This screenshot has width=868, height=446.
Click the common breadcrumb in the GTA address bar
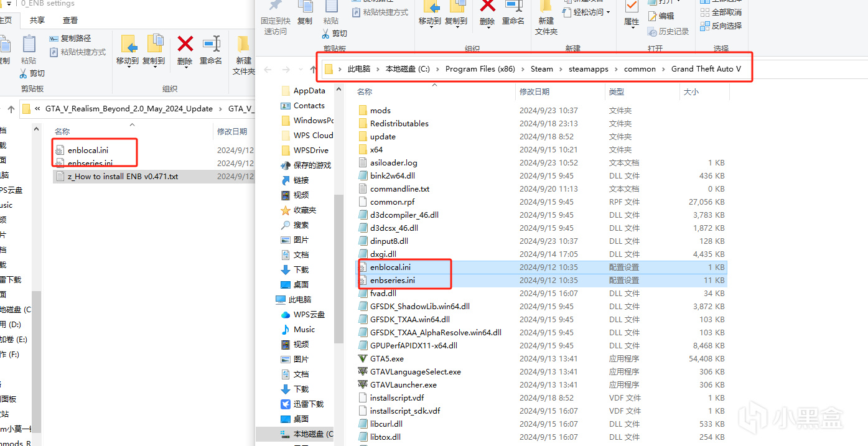(640, 69)
